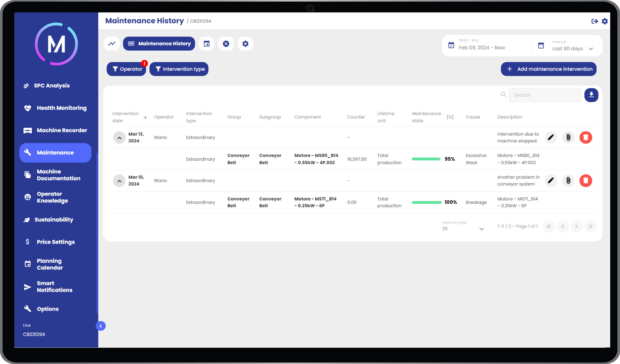This screenshot has height=364, width=620.
Task: Click the Interval calendar icon
Action: click(541, 45)
